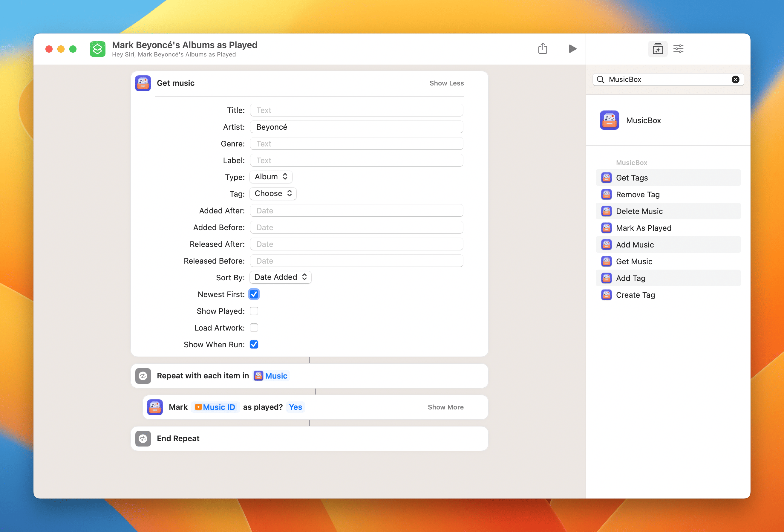Image resolution: width=784 pixels, height=532 pixels.
Task: Click the MusicBox app name in sidebar
Action: click(x=643, y=120)
